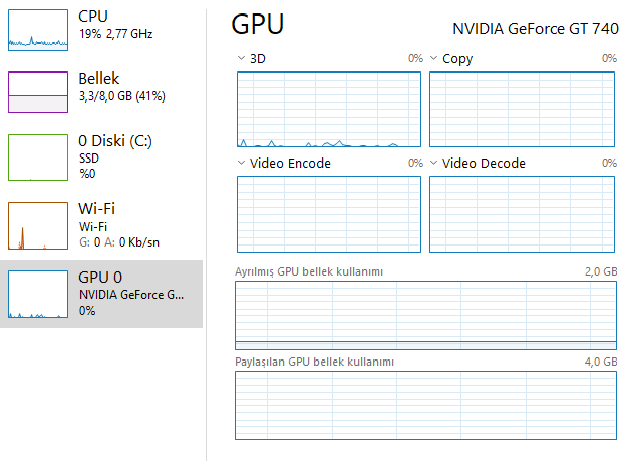Expand the Copy graph selector chevron

click(434, 59)
